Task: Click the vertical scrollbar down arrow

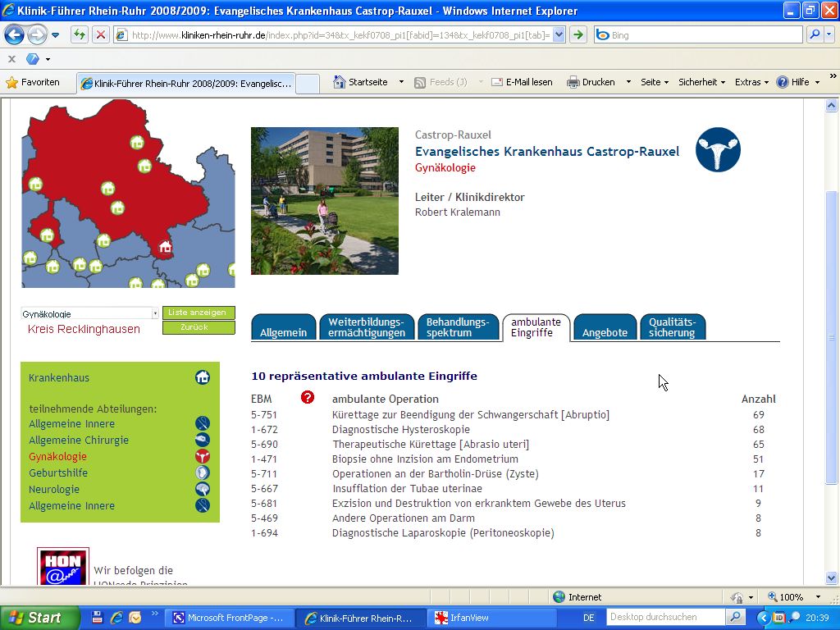Action: (832, 578)
